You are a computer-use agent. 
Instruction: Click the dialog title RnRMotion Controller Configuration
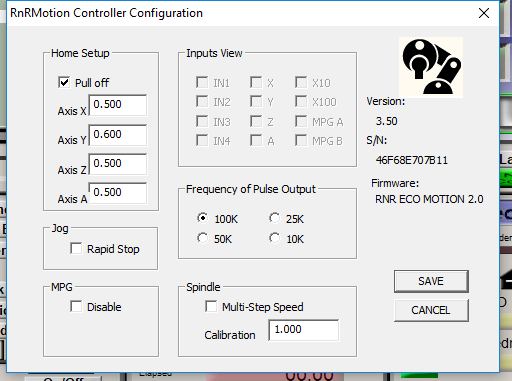tap(106, 13)
